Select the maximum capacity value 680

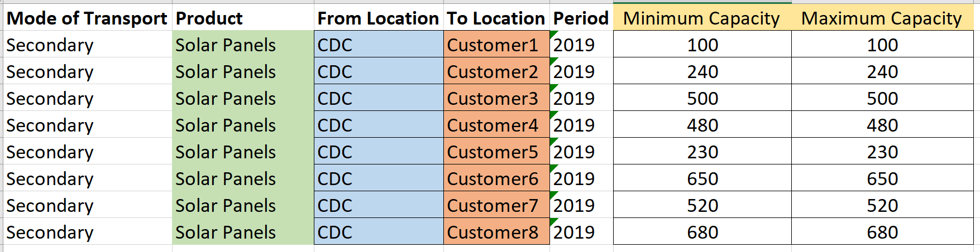point(882,232)
